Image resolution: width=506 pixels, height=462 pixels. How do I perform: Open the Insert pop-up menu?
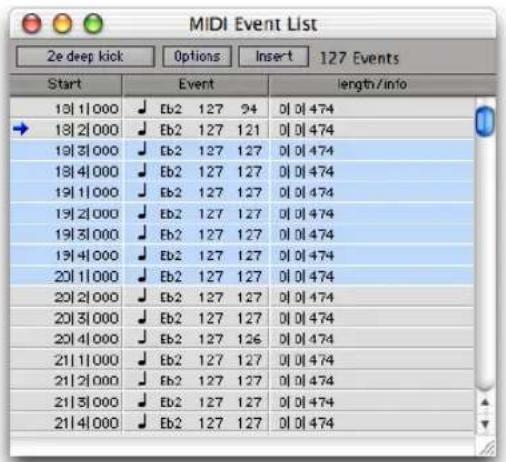pyautogui.click(x=274, y=56)
